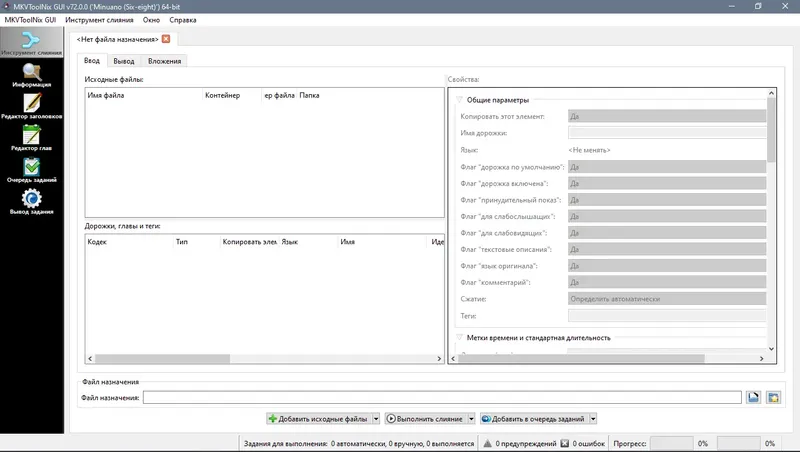Click the first progress bar in status bar
800x452 pixels.
point(671,443)
